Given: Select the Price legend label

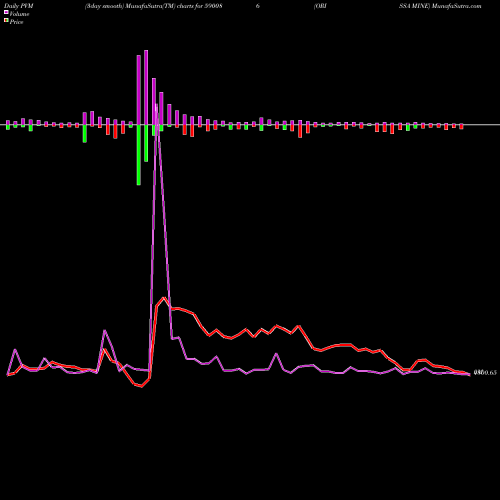Looking at the screenshot, I should click(16, 22).
